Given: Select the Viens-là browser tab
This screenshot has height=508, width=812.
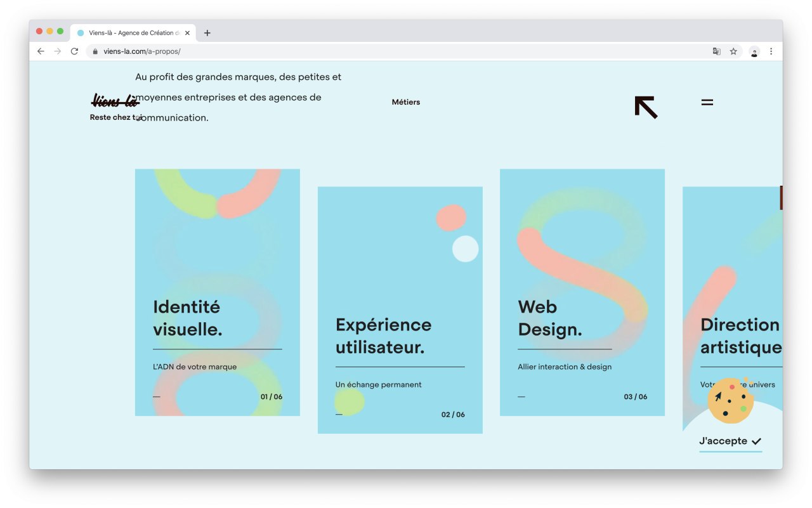Looking at the screenshot, I should coord(134,33).
